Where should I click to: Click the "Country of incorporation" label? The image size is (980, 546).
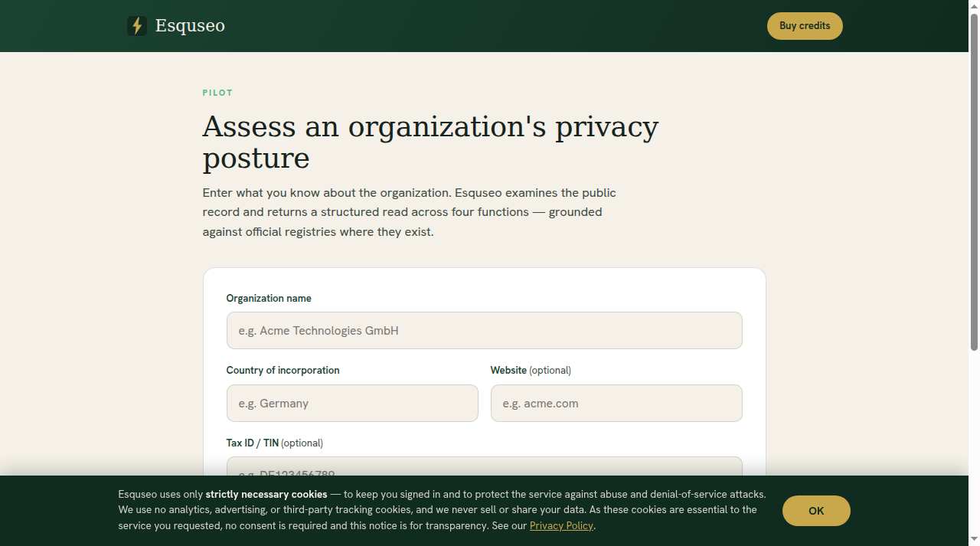(x=283, y=371)
